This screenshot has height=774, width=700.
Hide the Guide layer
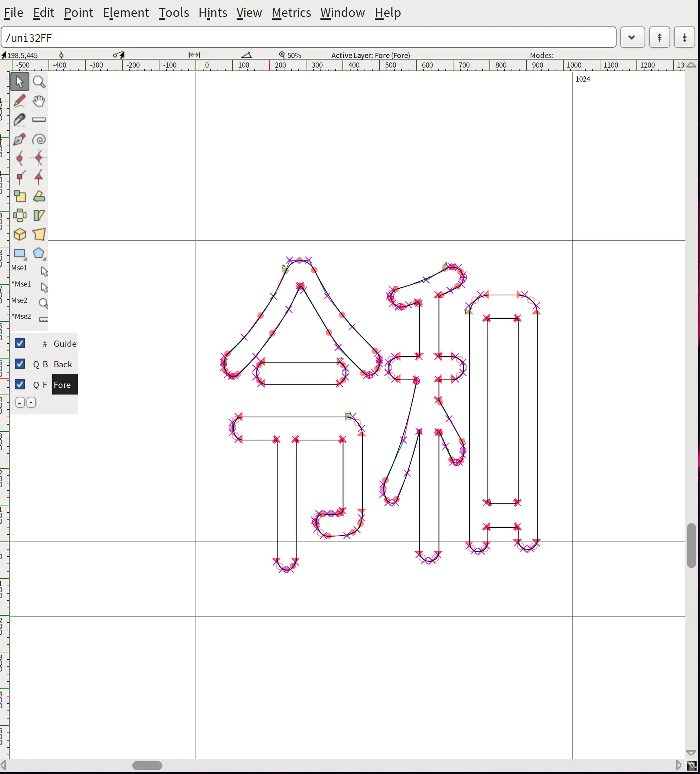(x=19, y=343)
